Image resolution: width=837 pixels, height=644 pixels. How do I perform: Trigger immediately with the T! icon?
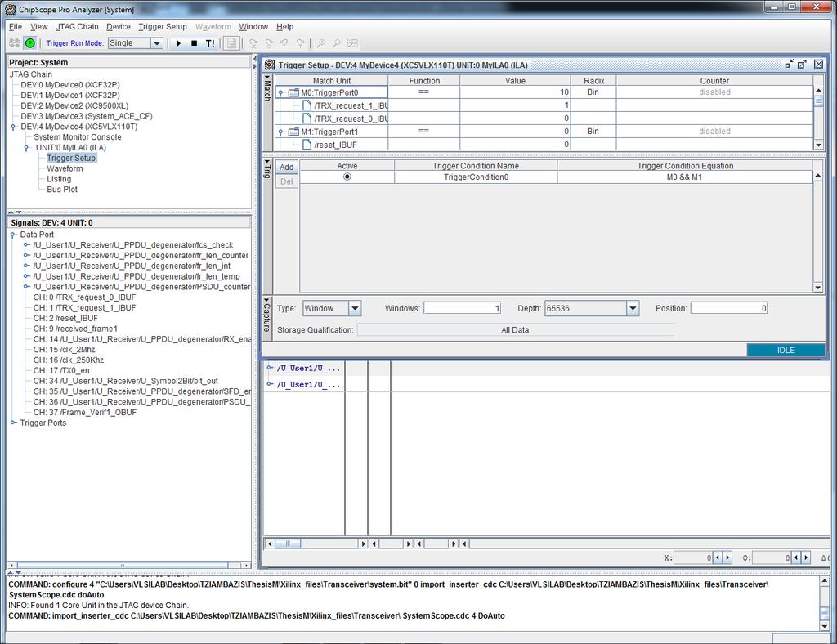tap(210, 43)
